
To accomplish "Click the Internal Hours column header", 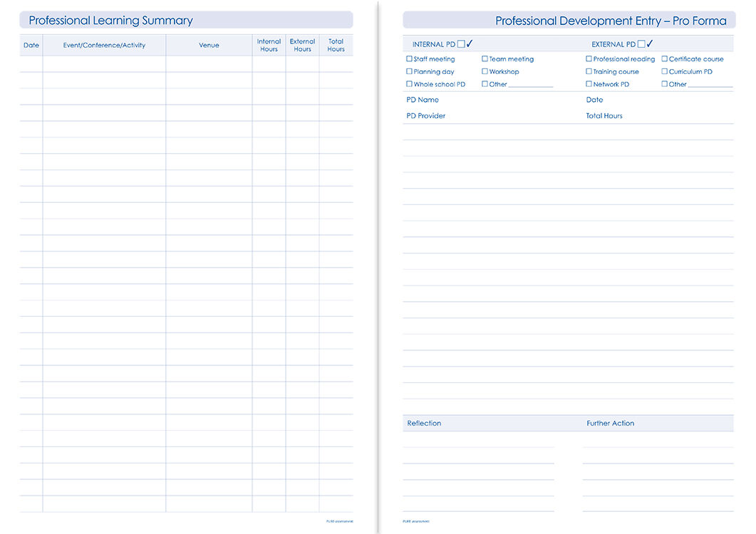I will (269, 46).
